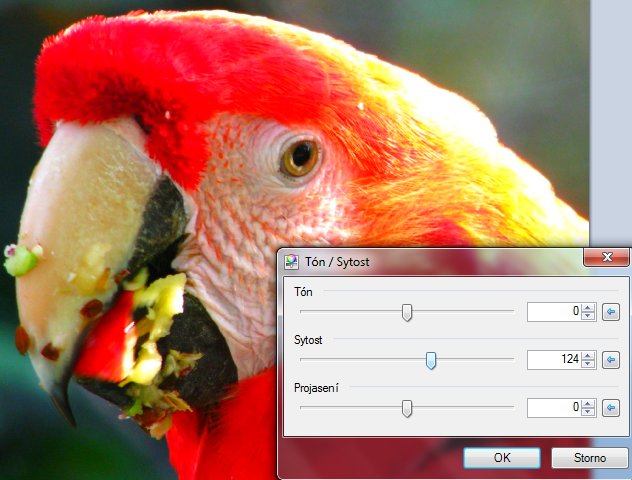This screenshot has height=480, width=632.
Task: Click the Storno cancel button
Action: point(590,458)
